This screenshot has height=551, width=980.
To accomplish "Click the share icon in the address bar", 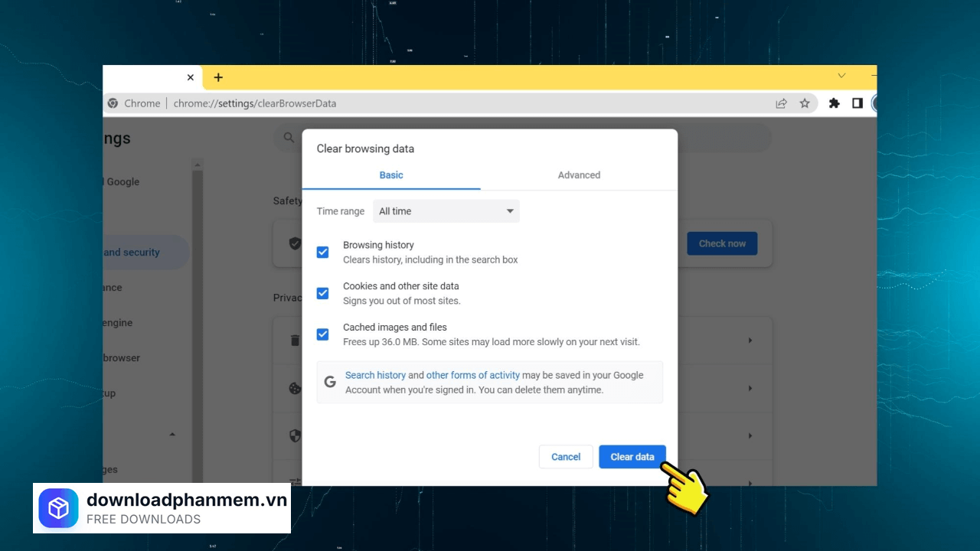I will [x=781, y=103].
